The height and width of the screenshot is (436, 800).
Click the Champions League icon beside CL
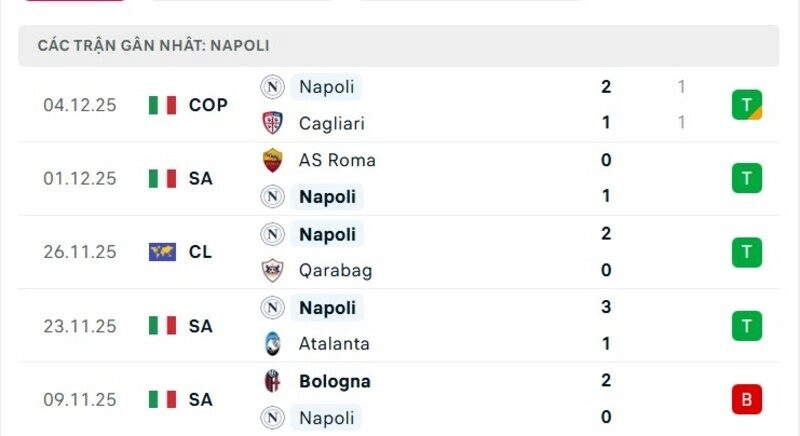(162, 252)
